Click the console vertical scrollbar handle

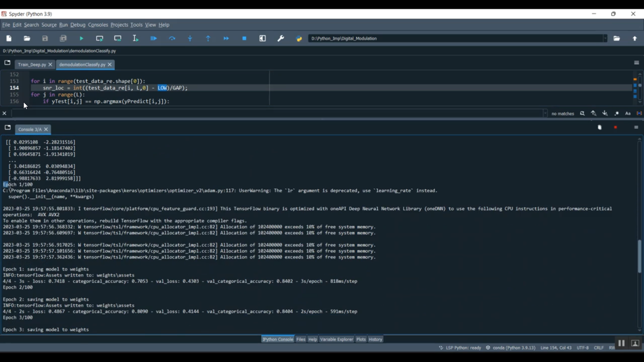(639, 256)
